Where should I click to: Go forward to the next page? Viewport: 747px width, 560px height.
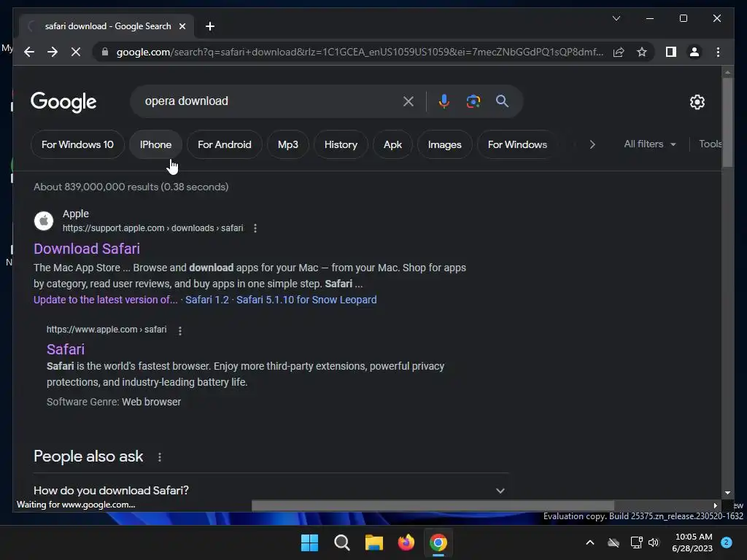pyautogui.click(x=53, y=52)
